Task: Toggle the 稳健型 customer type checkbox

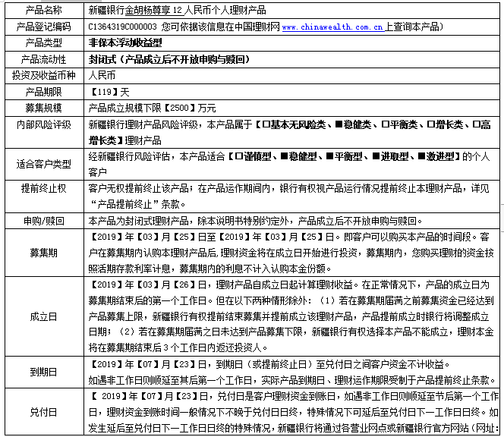Action: (x=285, y=156)
